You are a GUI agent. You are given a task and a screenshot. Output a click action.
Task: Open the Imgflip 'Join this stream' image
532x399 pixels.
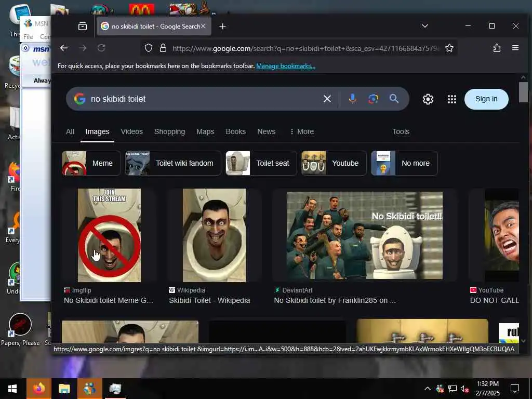[x=109, y=235]
